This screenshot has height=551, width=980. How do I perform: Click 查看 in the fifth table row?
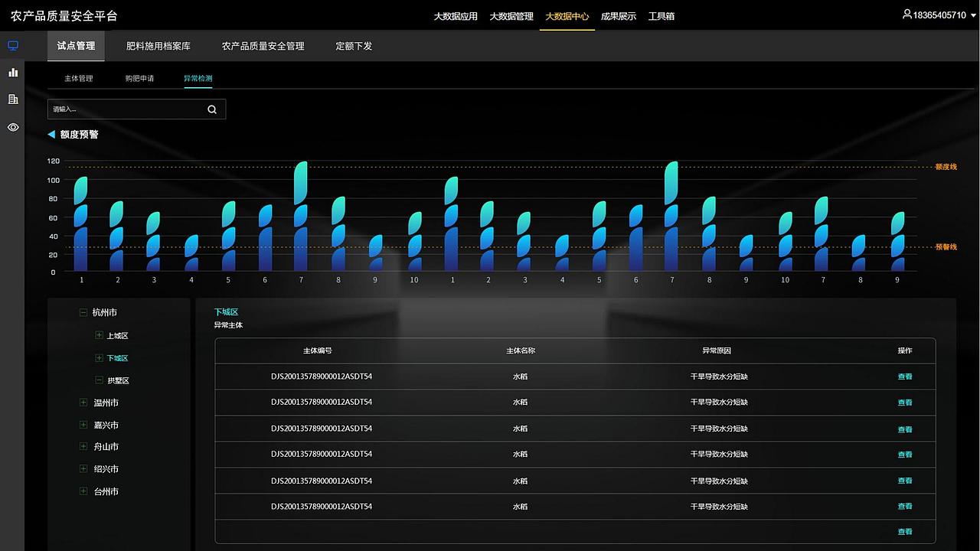[905, 481]
